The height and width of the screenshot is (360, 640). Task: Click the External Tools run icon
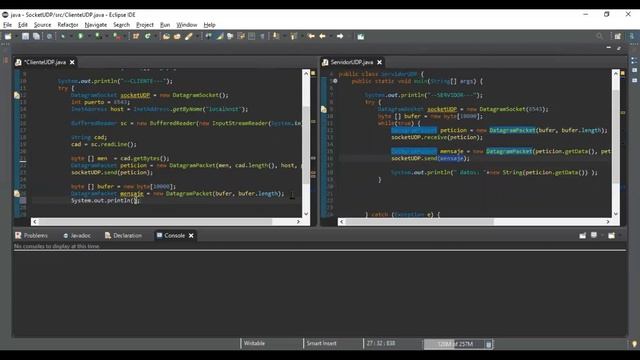point(118,36)
